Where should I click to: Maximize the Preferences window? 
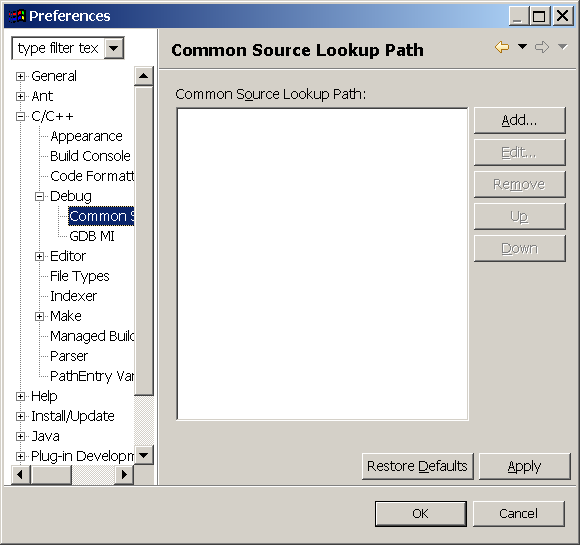click(539, 16)
